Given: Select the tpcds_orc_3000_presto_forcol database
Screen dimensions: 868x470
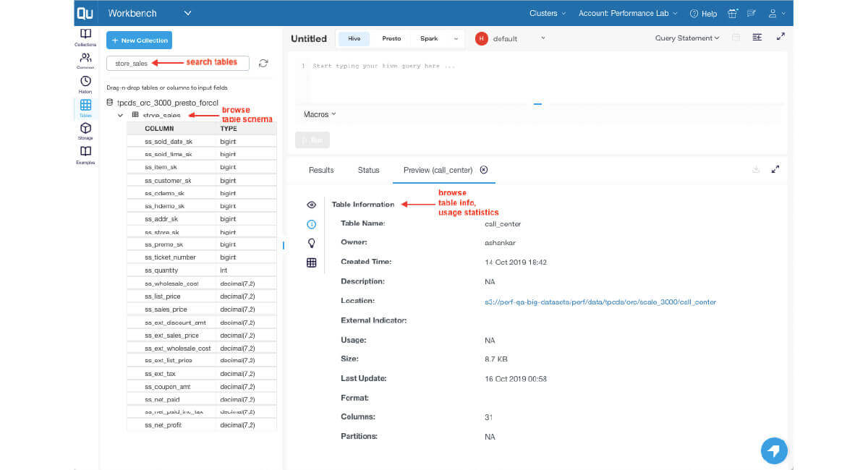Looking at the screenshot, I should click(168, 103).
